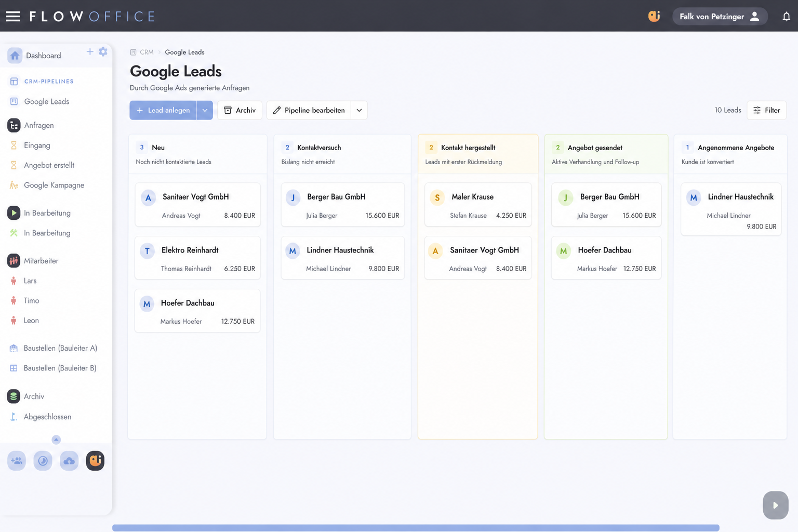Image resolution: width=798 pixels, height=532 pixels.
Task: Click 6.250 EUR on Elektro Reinhardt
Action: tap(240, 269)
